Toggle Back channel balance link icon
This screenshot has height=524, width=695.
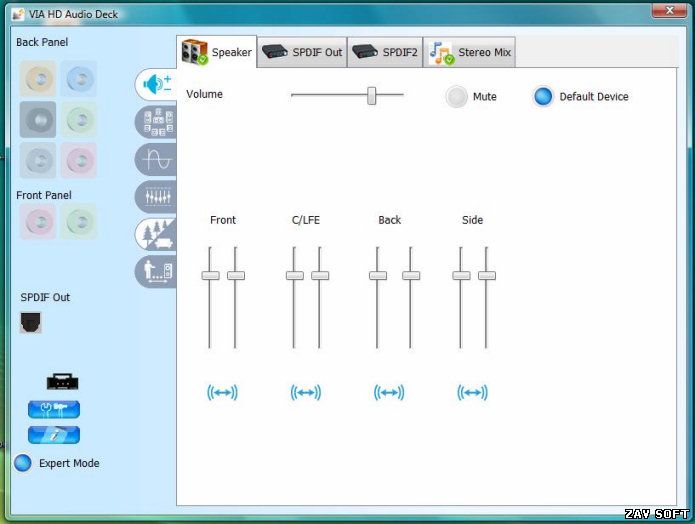[x=389, y=392]
